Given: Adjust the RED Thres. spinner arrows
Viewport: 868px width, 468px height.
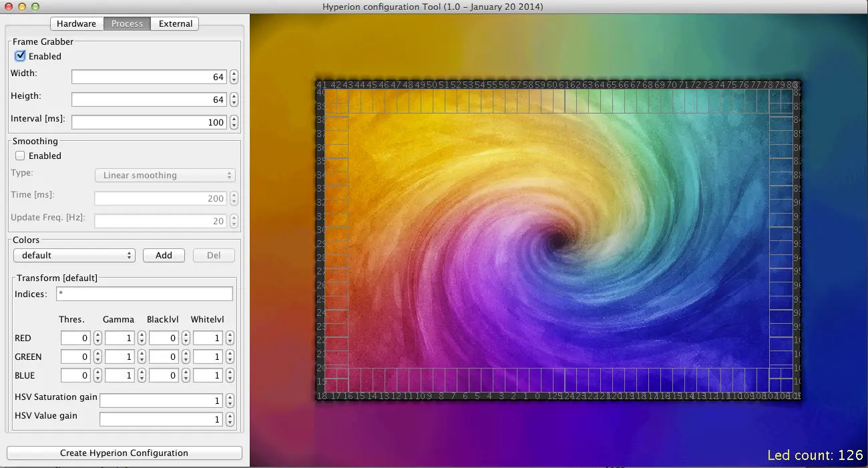Looking at the screenshot, I should coord(97,338).
